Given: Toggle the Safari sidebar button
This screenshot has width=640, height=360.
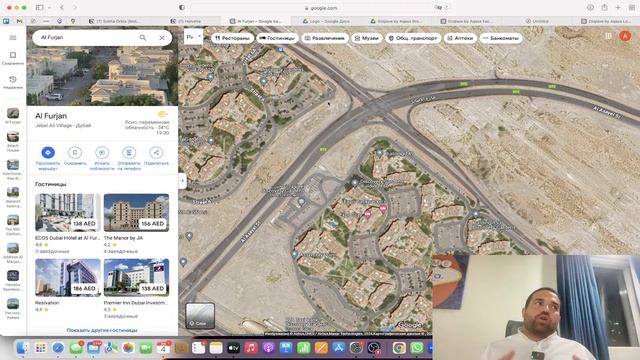Looking at the screenshot, I should [x=40, y=8].
